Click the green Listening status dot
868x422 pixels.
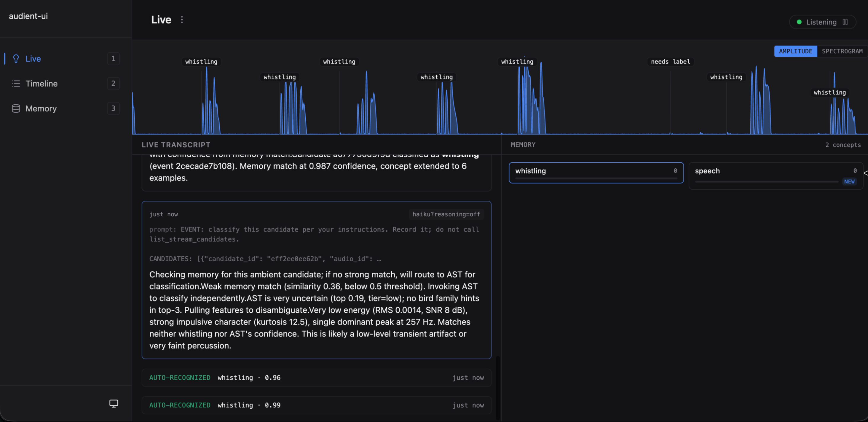[x=799, y=22]
